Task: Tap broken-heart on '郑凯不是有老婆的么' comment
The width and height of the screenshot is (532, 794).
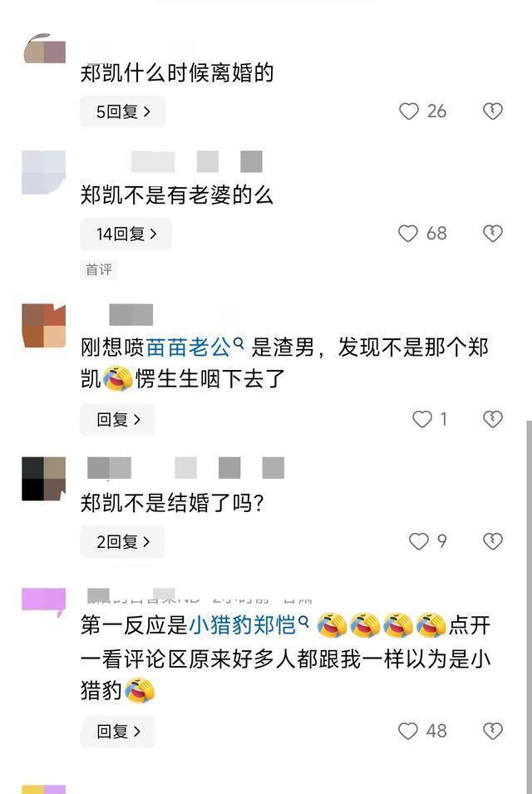Action: (493, 234)
